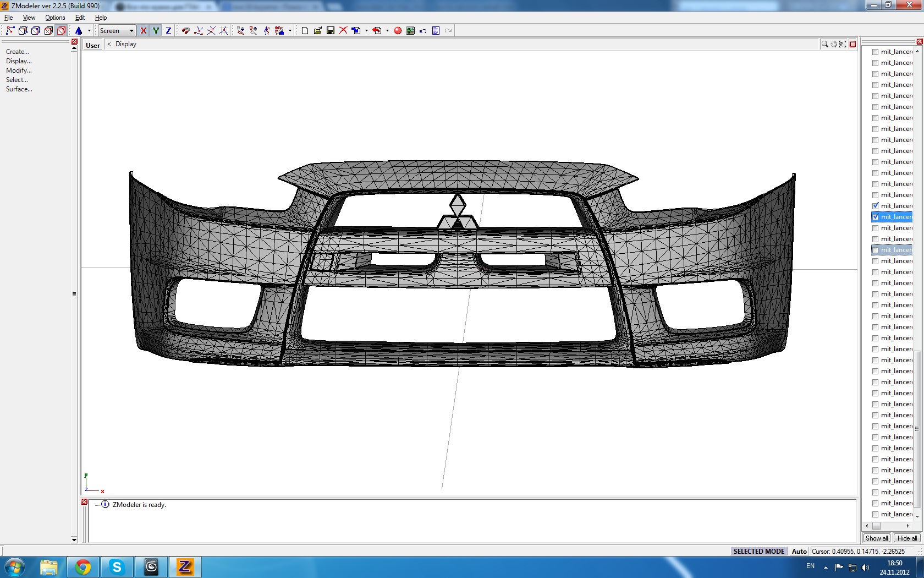Click the Display viewport menu
Screen dimensions: 924x578
point(126,44)
